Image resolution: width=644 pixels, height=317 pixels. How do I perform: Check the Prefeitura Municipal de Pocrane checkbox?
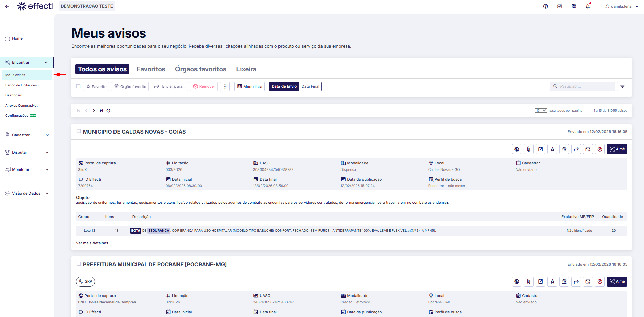coord(79,264)
